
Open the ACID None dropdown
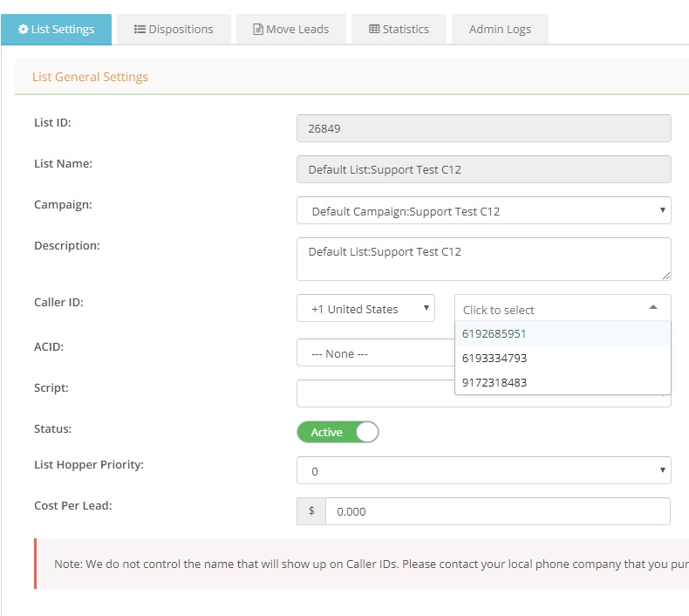pyautogui.click(x=376, y=352)
